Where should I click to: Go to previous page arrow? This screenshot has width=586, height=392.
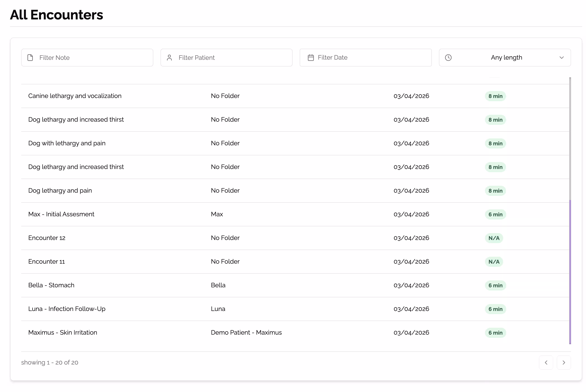546,362
